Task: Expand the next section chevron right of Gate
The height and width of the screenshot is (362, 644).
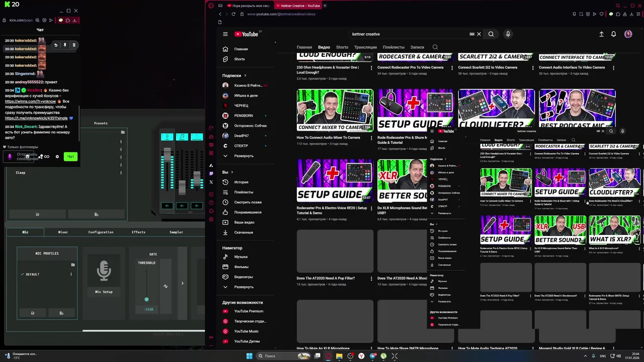Action: coord(182,283)
